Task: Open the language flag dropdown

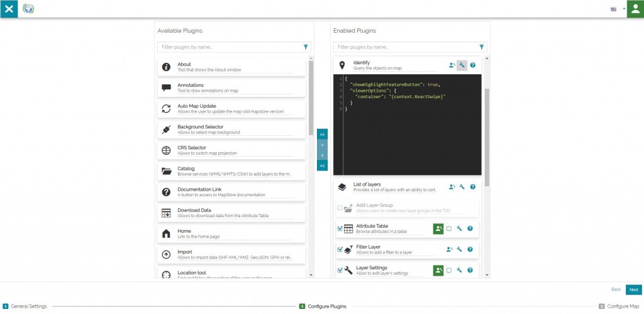Action: point(617,9)
